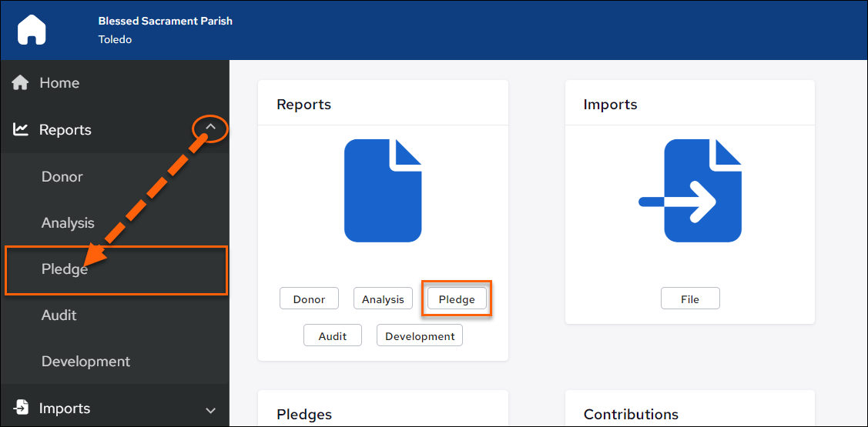The width and height of the screenshot is (868, 427).
Task: Click the File button on the Imports card
Action: point(690,299)
